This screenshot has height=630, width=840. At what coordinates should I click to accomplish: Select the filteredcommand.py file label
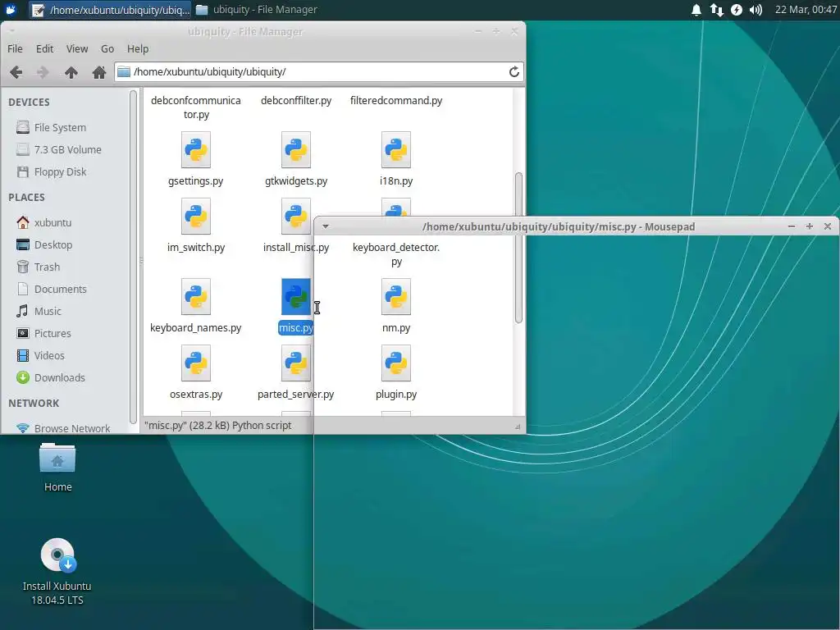pyautogui.click(x=396, y=100)
